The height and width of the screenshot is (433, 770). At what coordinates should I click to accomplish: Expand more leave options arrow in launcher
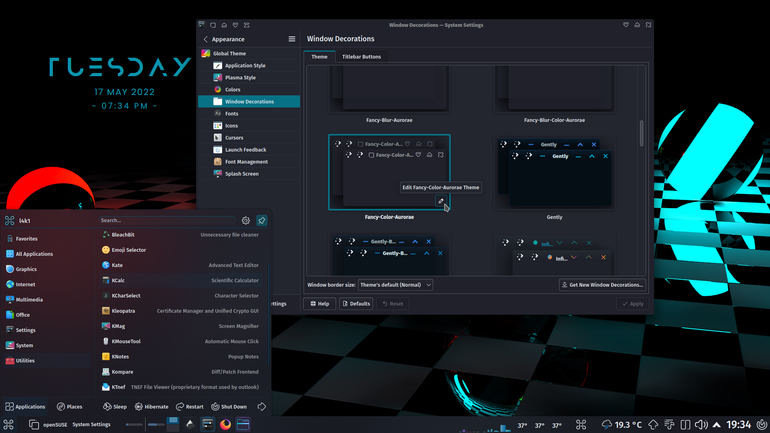pyautogui.click(x=262, y=406)
